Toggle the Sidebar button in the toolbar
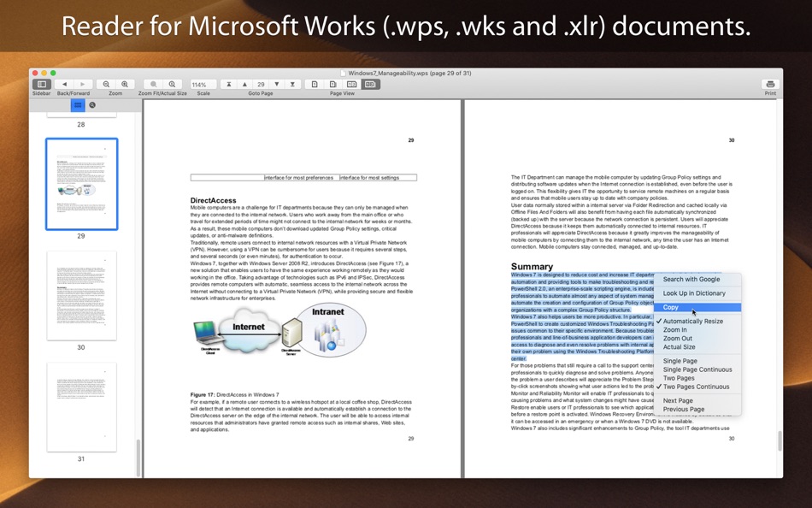The image size is (812, 508). (x=42, y=84)
